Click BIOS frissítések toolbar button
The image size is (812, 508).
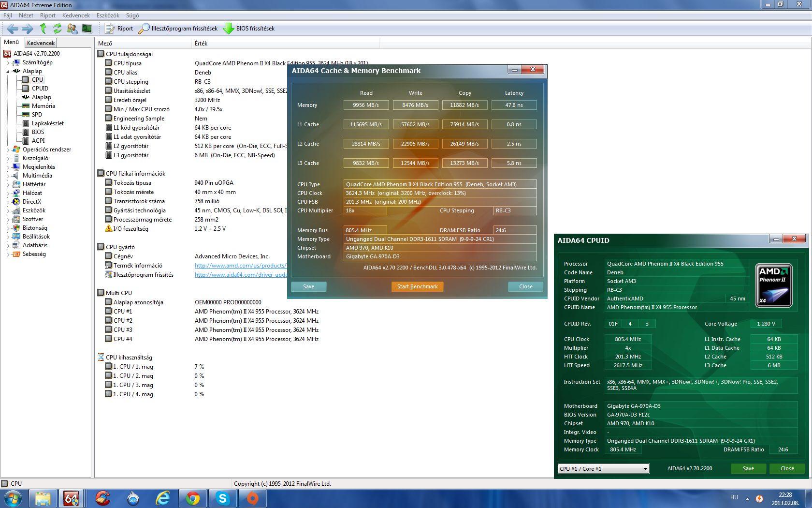249,29
